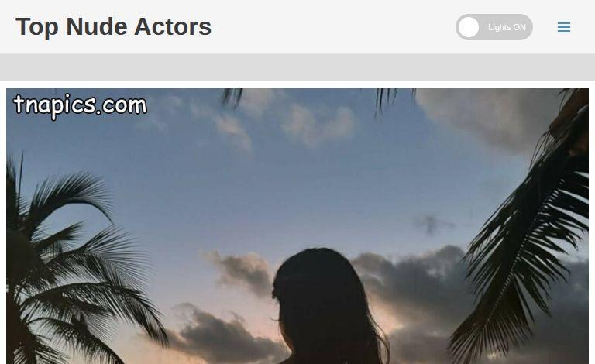Click the word "Top" in site title
Viewport: 595px width, 364px height.
click(37, 27)
